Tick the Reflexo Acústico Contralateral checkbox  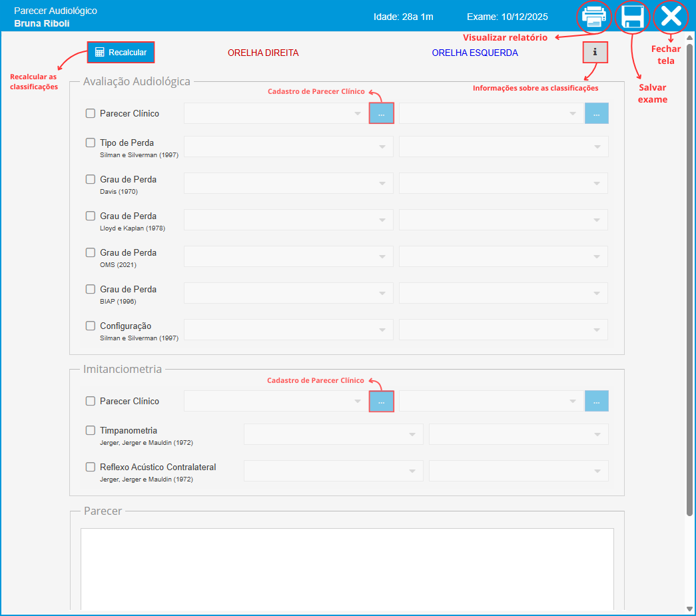click(91, 467)
